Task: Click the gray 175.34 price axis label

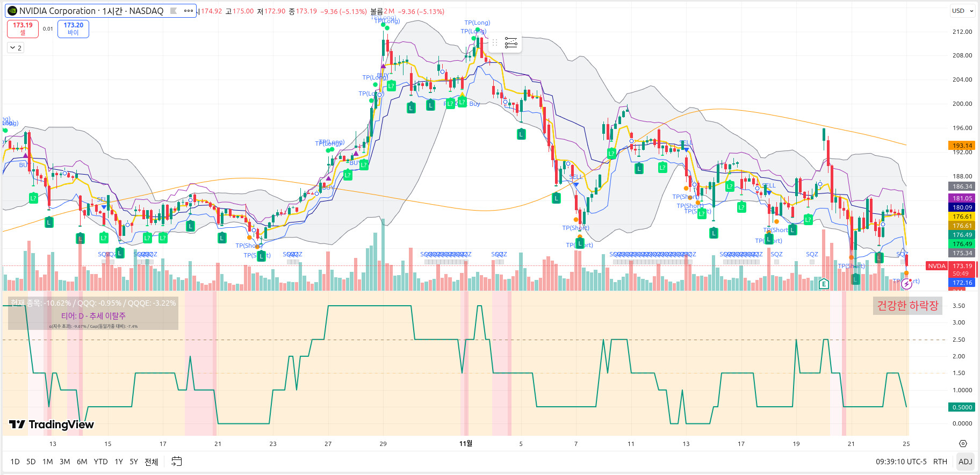Action: [962, 253]
